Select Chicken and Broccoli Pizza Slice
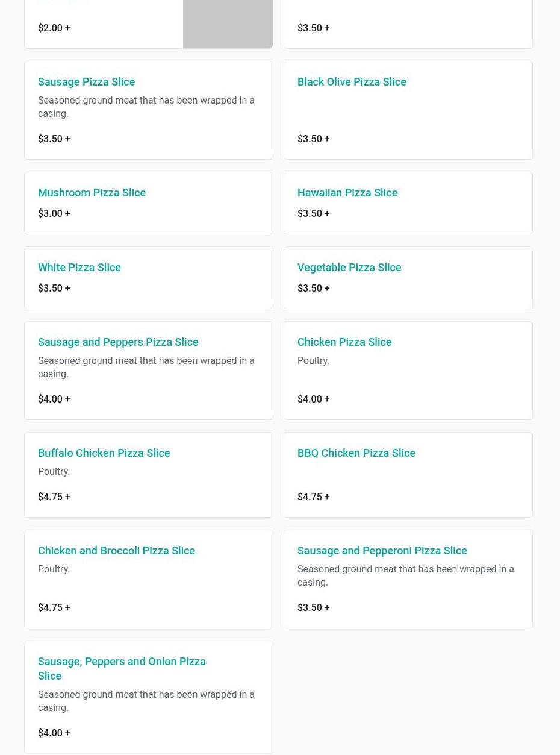This screenshot has height=755, width=560. (x=116, y=551)
